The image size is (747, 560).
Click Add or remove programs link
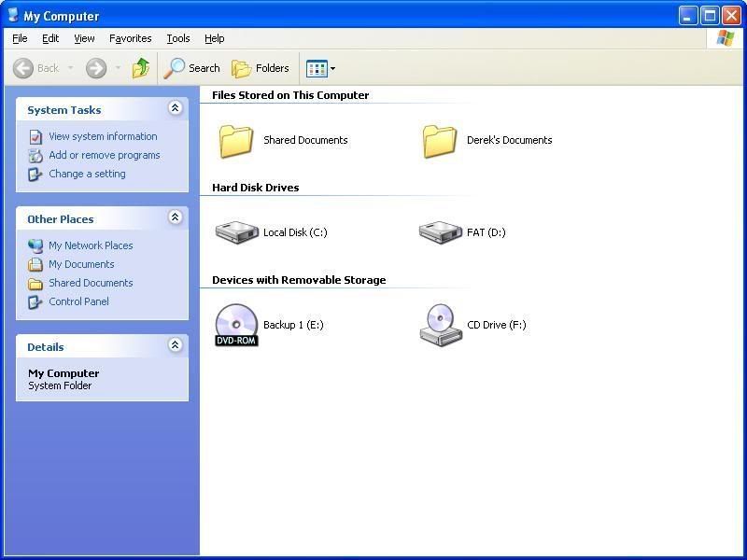[x=104, y=155]
